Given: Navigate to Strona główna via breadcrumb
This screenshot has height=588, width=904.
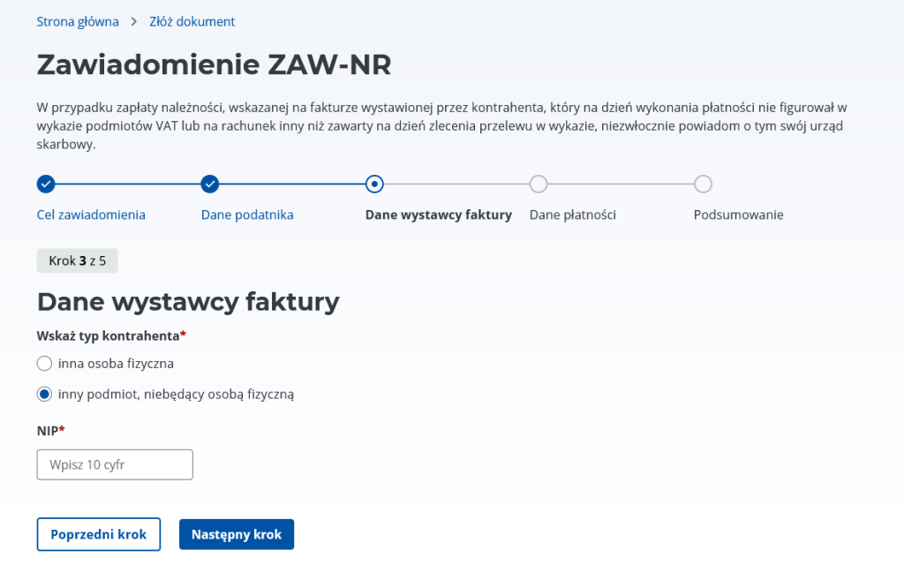Looking at the screenshot, I should click(x=77, y=21).
